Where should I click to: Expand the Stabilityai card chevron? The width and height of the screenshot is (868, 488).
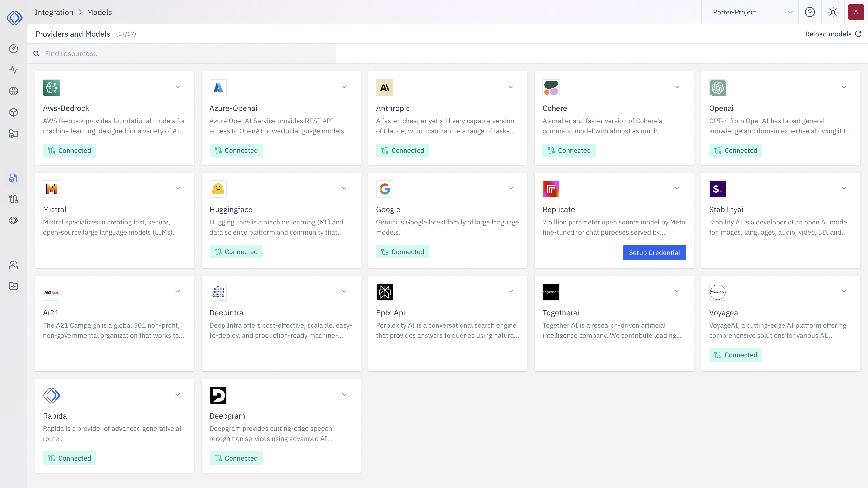(x=844, y=188)
